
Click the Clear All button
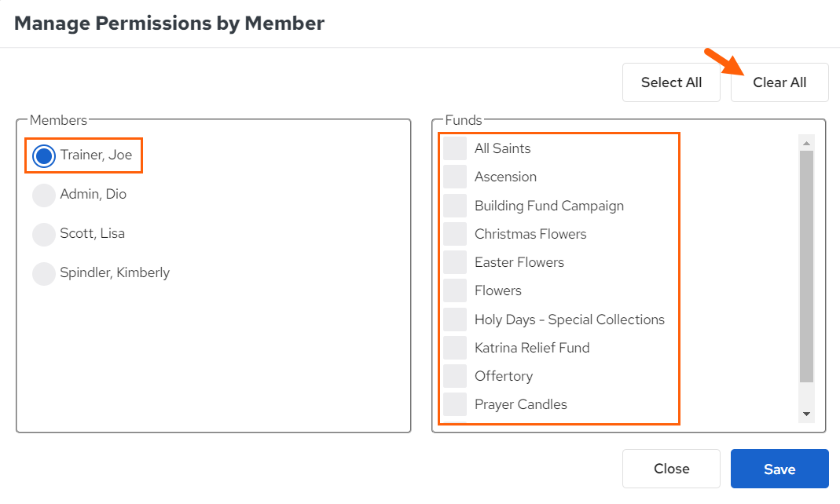coord(779,82)
